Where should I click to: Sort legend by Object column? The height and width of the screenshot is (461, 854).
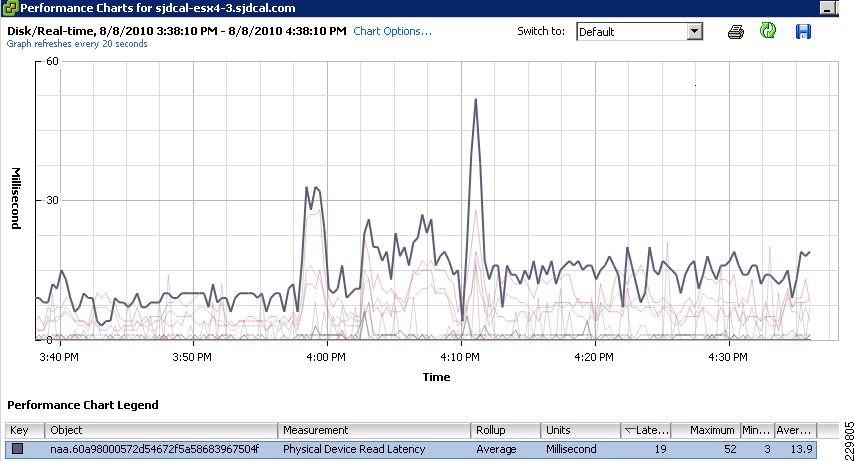pyautogui.click(x=161, y=430)
